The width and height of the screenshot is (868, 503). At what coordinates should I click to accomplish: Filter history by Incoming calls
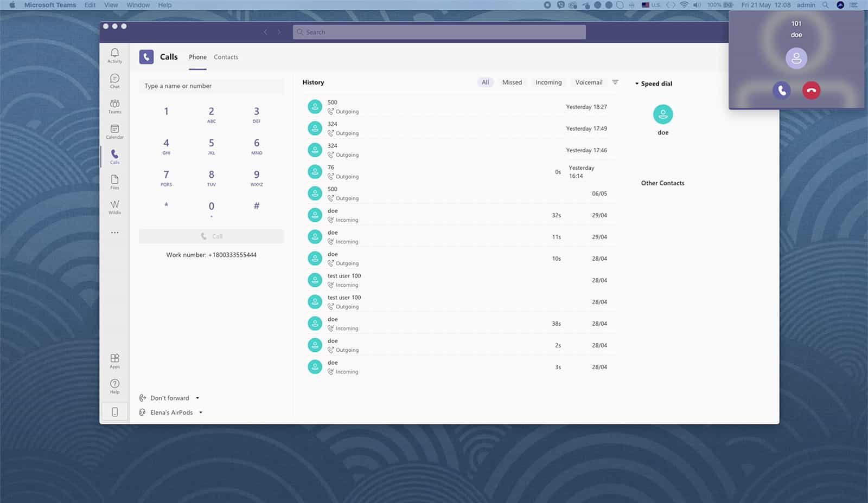548,82
